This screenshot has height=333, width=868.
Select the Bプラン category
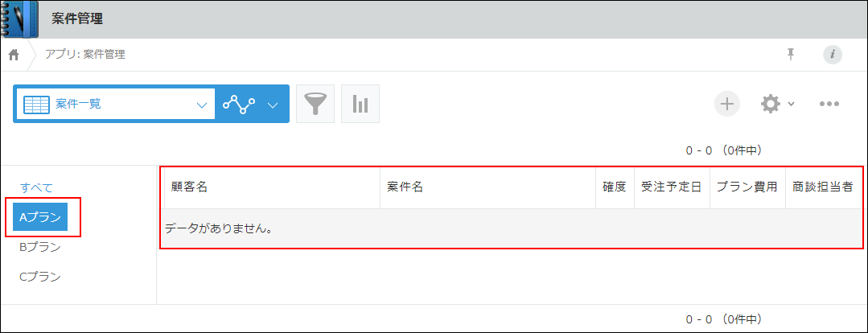tap(40, 247)
